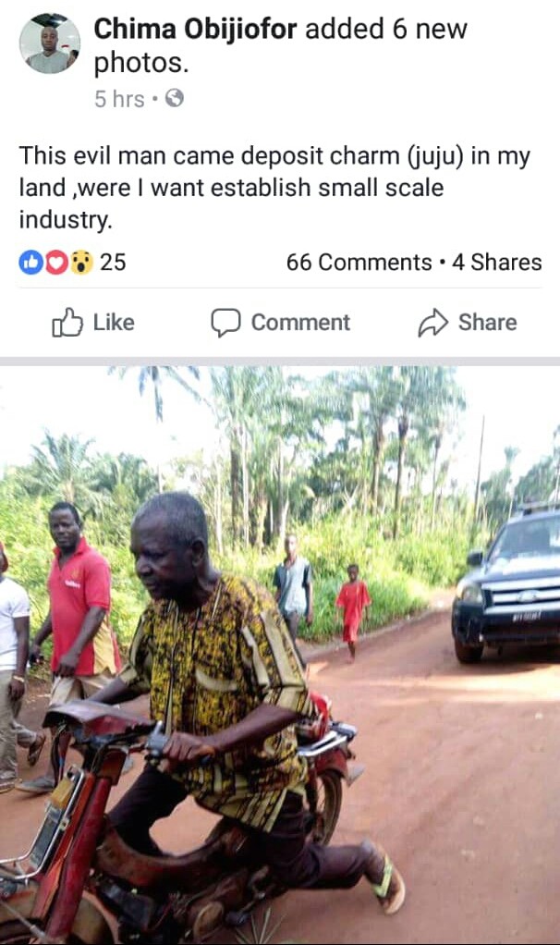The width and height of the screenshot is (560, 945).
Task: Show the 25 reactions count details
Action: click(113, 263)
